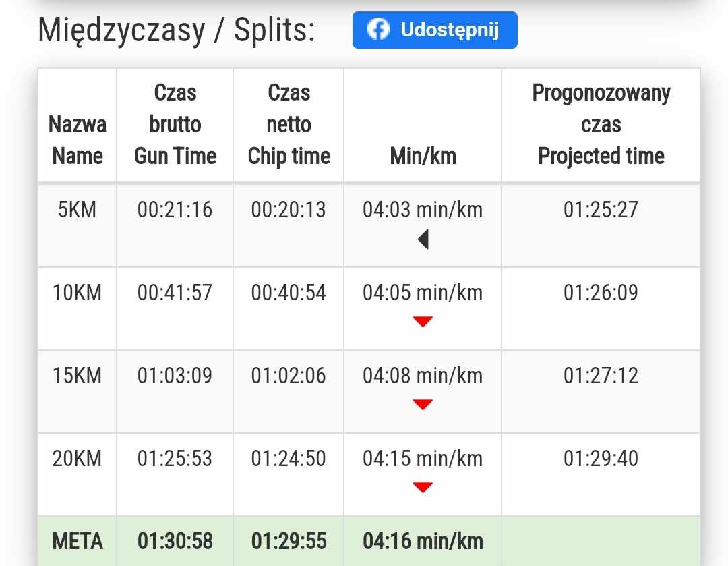Click black left arrow in 5KM row

click(423, 239)
